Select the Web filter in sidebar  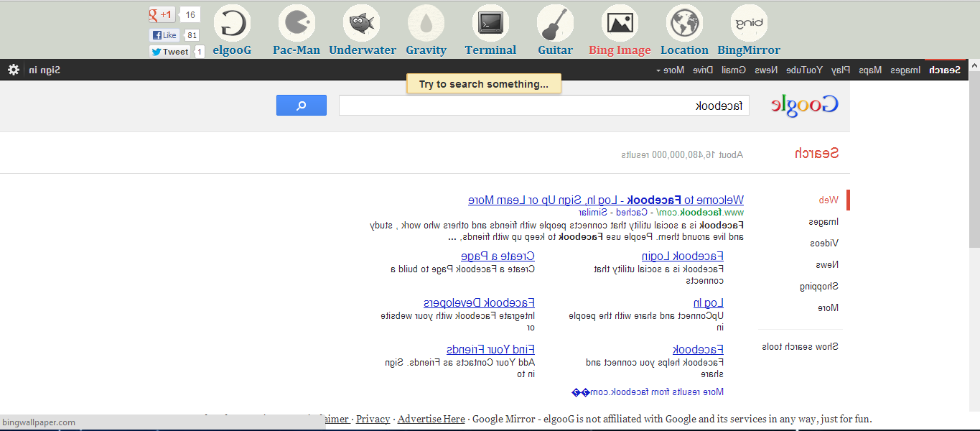coord(829,200)
